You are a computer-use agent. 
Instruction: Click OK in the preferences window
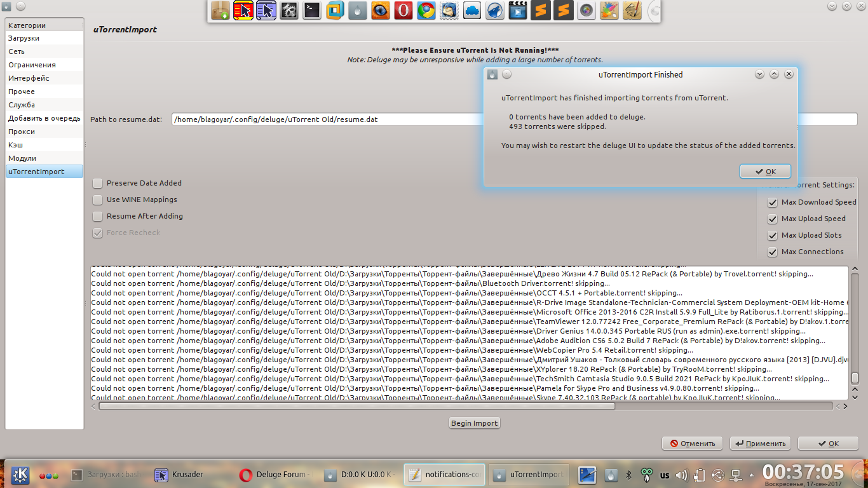(x=828, y=444)
